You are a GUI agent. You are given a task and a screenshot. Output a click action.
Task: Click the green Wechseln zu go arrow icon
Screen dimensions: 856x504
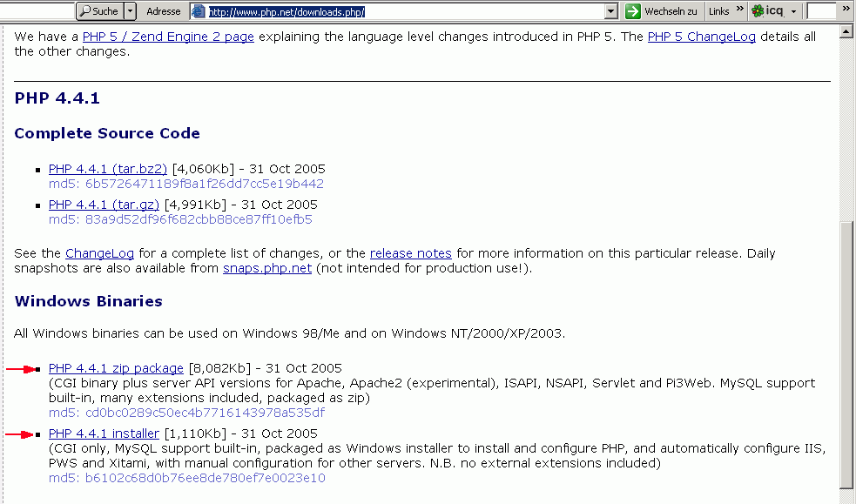point(633,11)
